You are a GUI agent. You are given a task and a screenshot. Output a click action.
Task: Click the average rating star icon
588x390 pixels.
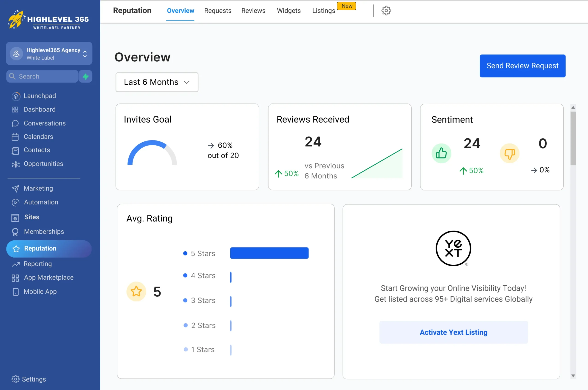click(136, 291)
